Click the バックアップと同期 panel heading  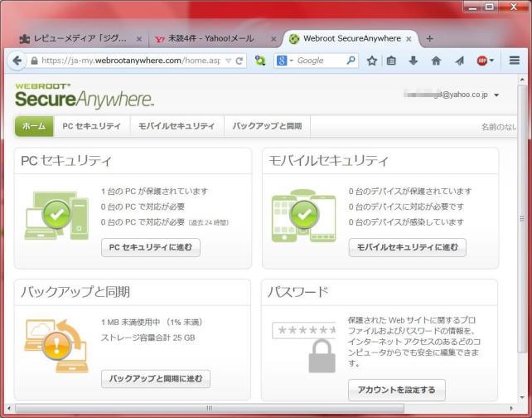75,292
